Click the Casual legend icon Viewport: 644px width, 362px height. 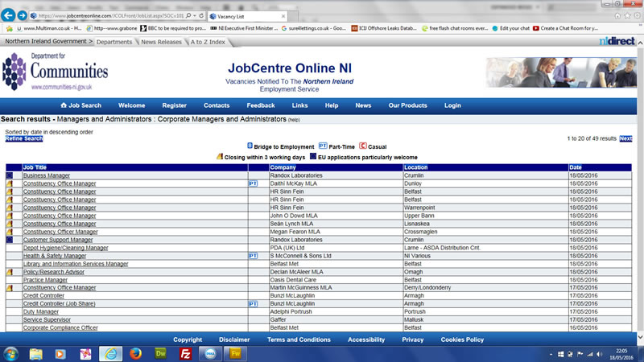point(363,146)
